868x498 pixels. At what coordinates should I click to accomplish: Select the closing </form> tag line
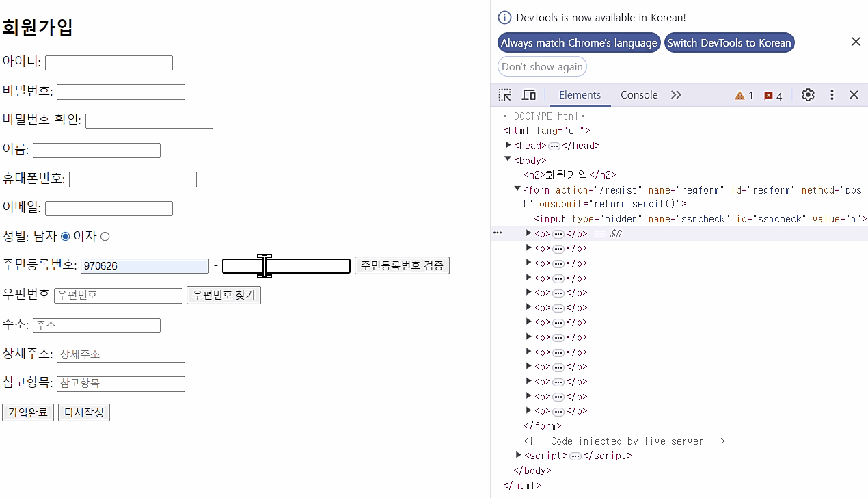[x=543, y=425]
